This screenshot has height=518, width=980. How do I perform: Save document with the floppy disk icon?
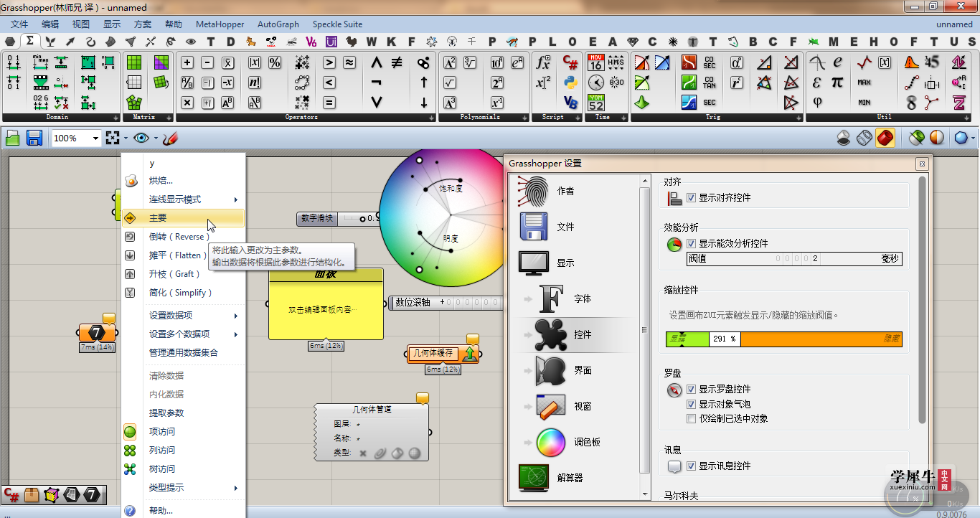pyautogui.click(x=34, y=138)
